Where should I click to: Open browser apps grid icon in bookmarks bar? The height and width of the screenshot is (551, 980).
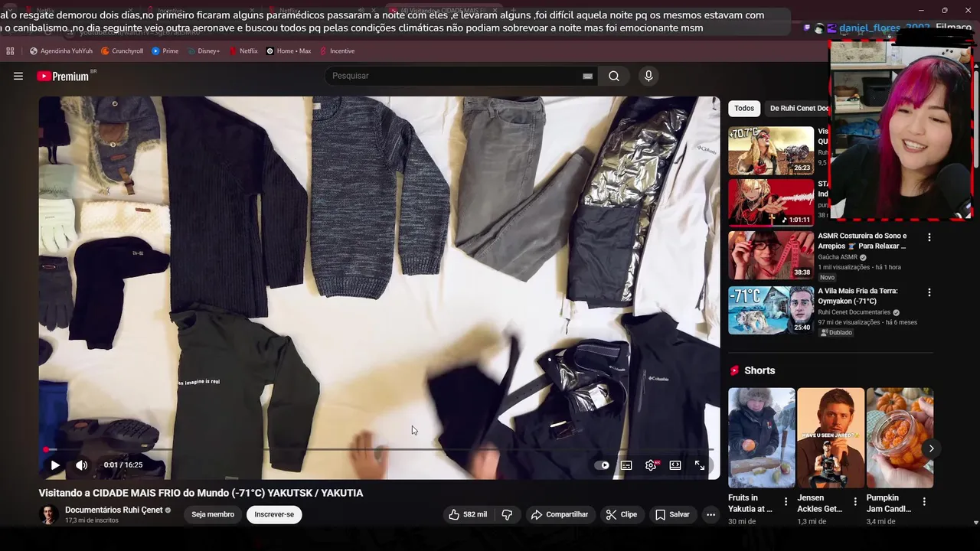click(x=10, y=51)
